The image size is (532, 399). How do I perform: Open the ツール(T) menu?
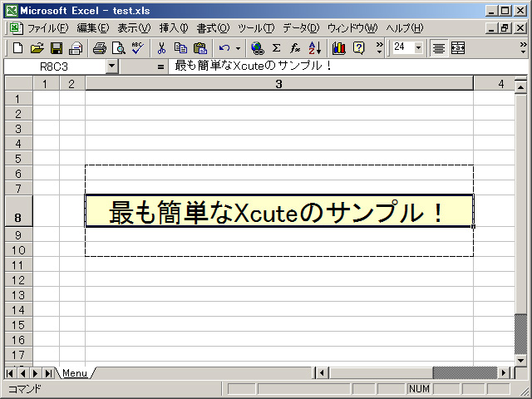click(256, 28)
